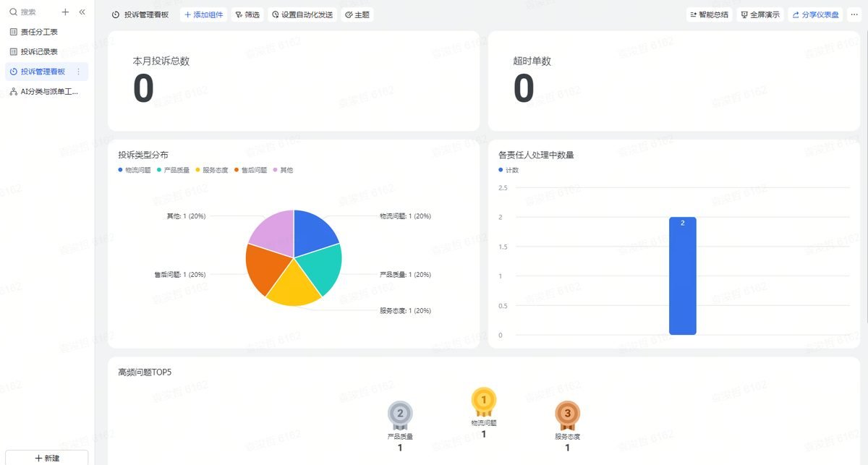Click the 超时单数 card

tap(673, 81)
